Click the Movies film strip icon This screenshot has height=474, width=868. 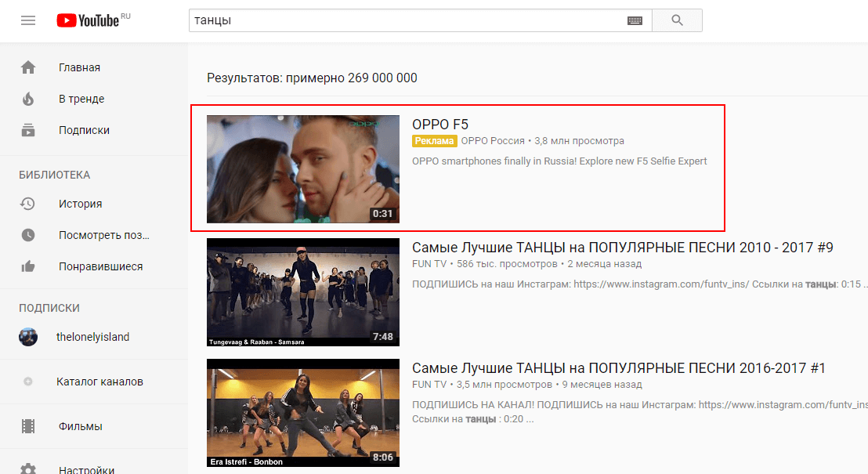(28, 426)
